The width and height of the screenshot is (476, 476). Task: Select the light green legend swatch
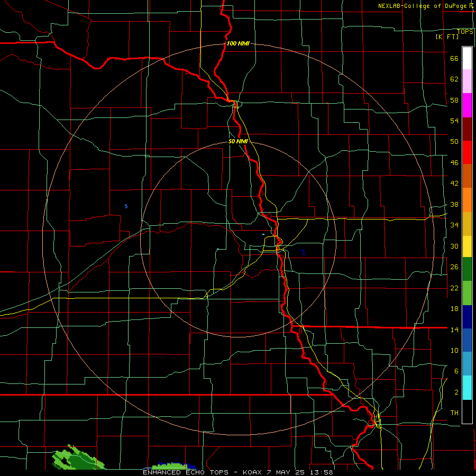(x=467, y=293)
